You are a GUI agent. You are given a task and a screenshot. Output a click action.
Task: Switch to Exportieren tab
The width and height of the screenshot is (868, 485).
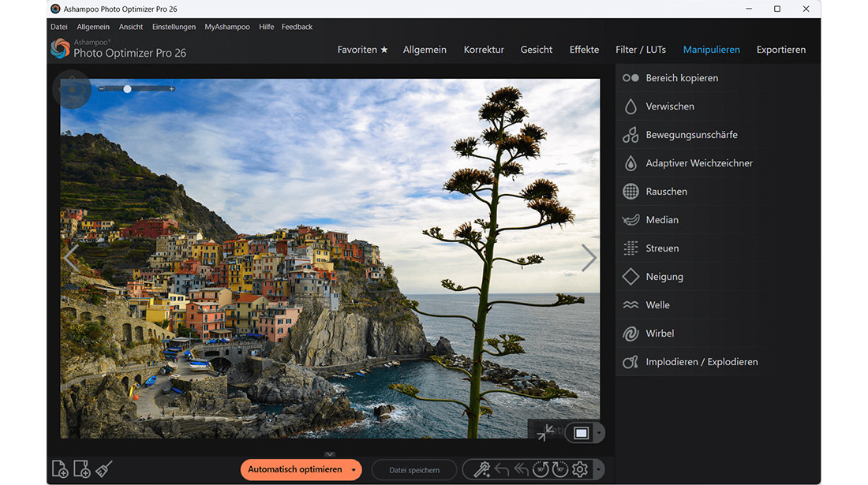click(x=781, y=50)
